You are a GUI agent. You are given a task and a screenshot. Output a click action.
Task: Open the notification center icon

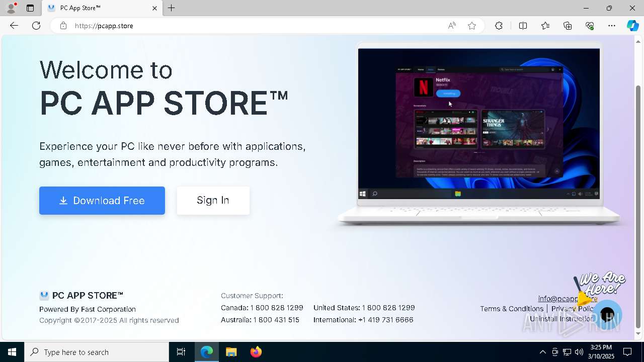pyautogui.click(x=628, y=352)
